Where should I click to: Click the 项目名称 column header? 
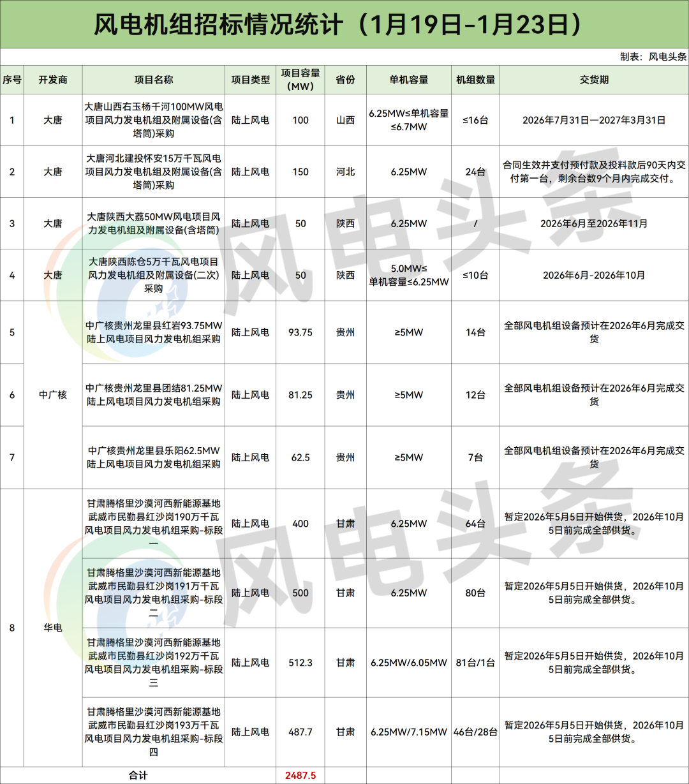point(153,80)
